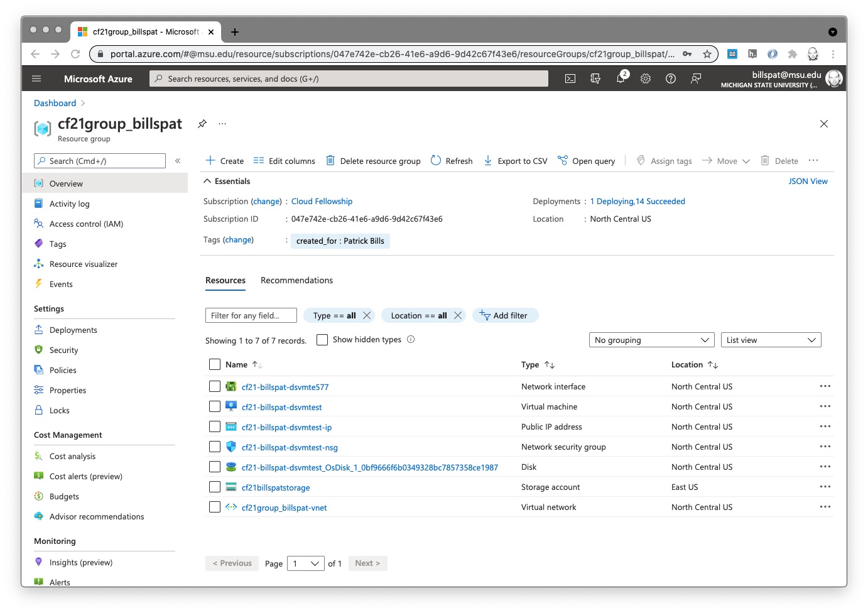868x613 pixels.
Task: Bookmark this page with the star icon
Action: point(707,54)
